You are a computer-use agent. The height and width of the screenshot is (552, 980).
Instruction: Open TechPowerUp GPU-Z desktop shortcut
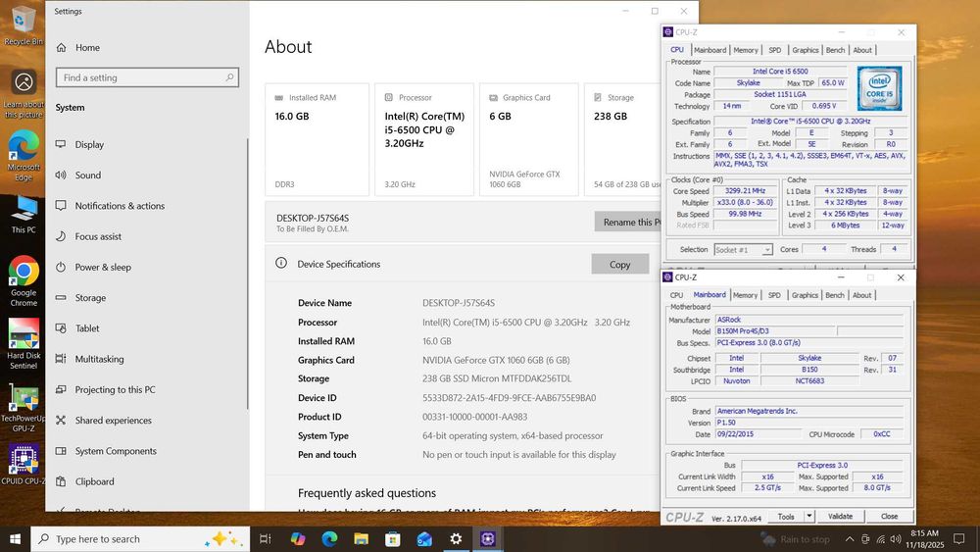[24, 407]
